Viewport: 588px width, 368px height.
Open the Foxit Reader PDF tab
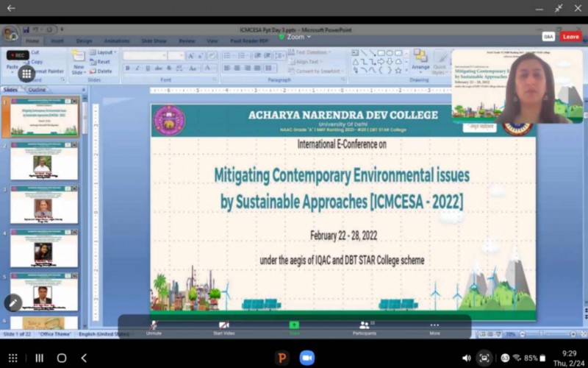click(249, 41)
